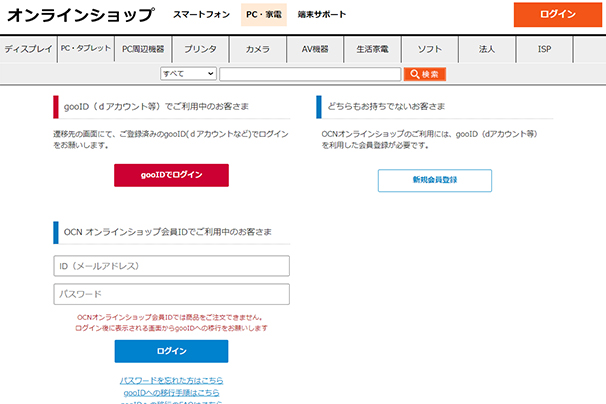Select the AV機器 category tab

315,49
